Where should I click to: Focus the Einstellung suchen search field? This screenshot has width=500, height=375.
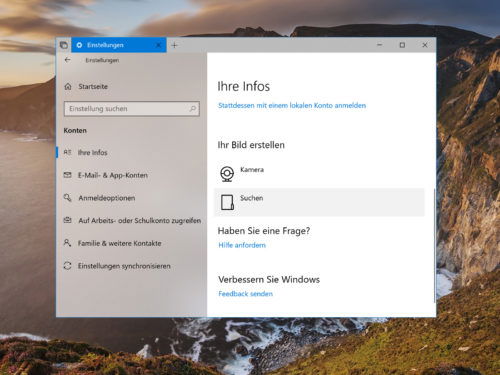pos(132,109)
